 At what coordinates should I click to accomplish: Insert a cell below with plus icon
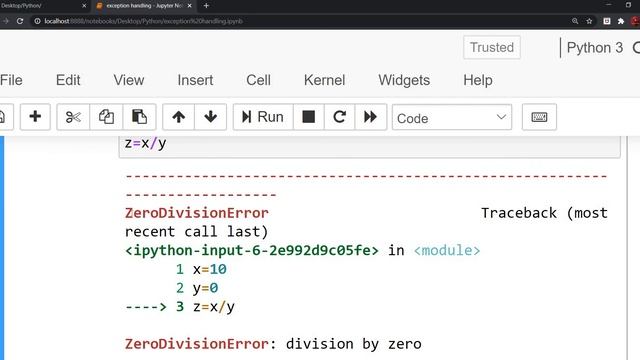pos(35,117)
